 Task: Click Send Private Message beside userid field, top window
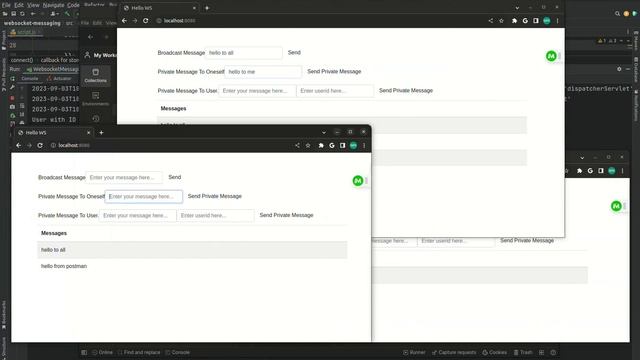406,91
